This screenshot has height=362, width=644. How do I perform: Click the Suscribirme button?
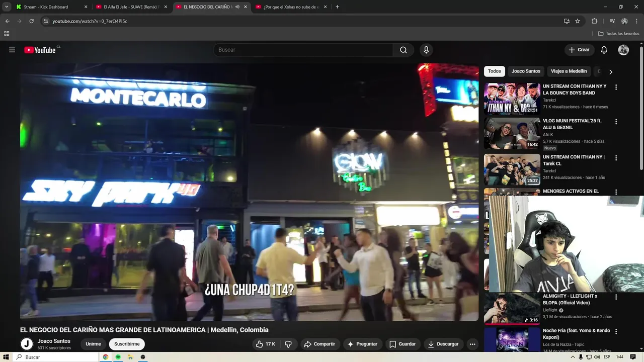[127, 344]
